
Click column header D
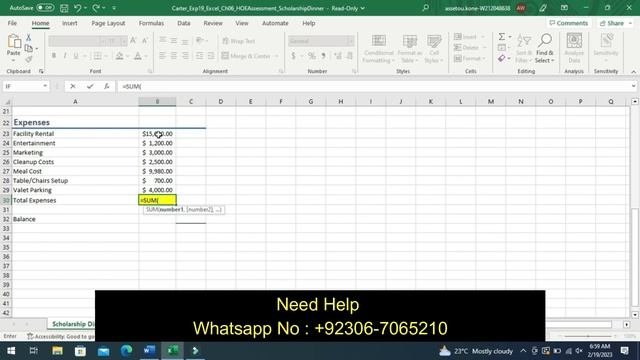point(221,102)
